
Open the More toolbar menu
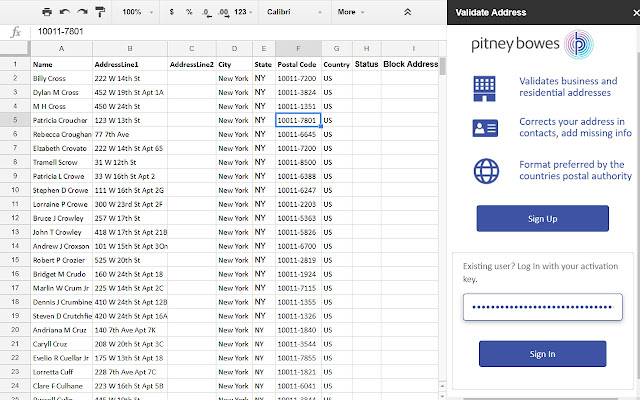(351, 12)
